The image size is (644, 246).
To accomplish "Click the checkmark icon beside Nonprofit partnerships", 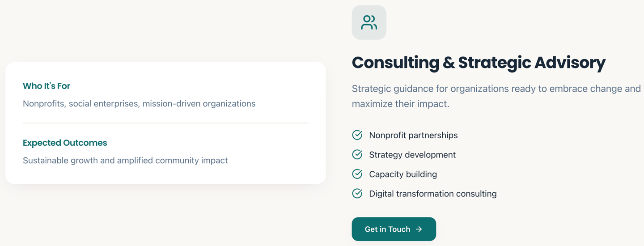I will (x=357, y=135).
